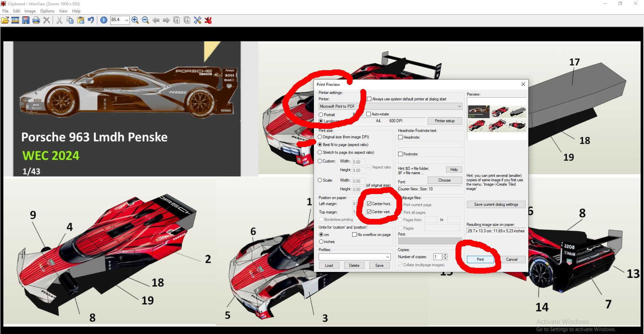Open image information with the blue info icon
This screenshot has width=644, height=334.
(x=104, y=20)
